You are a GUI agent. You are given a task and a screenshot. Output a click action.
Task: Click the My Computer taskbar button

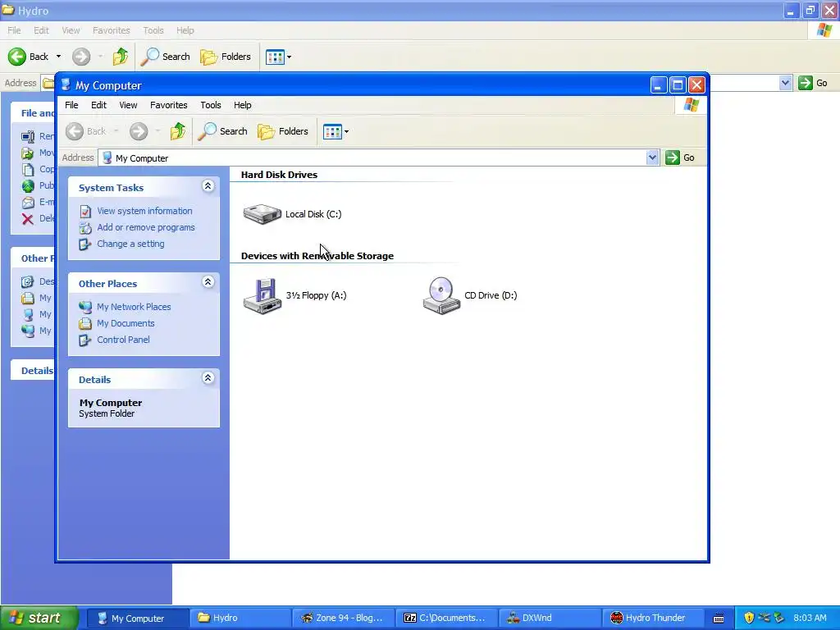tap(137, 618)
